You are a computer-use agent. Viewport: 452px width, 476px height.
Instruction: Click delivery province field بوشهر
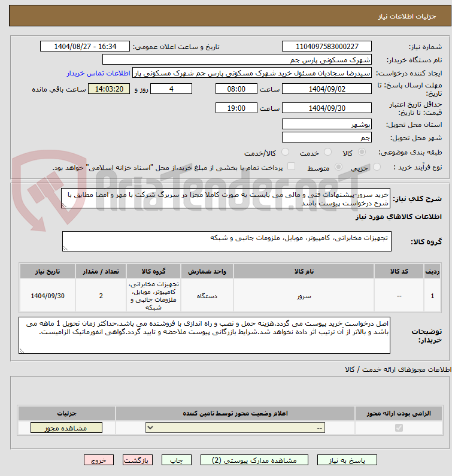tap(327, 124)
